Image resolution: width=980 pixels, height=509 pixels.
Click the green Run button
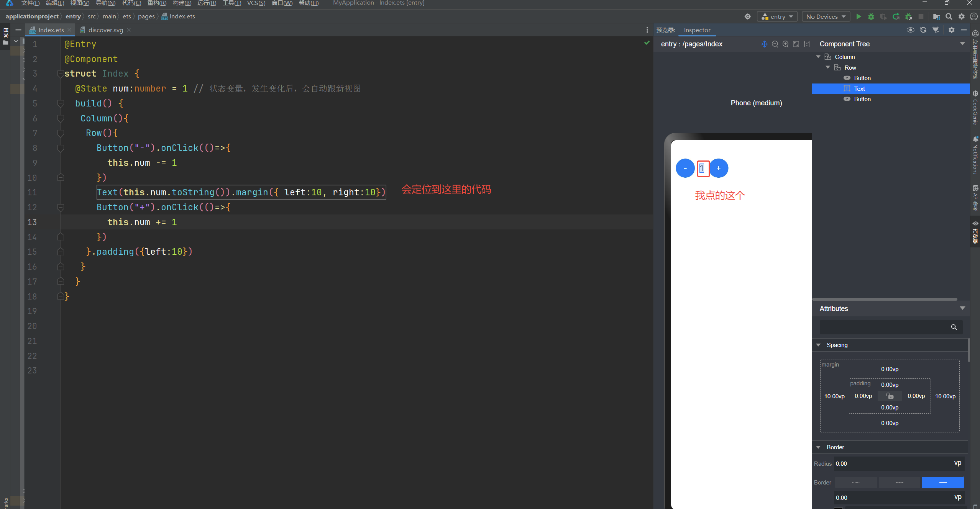pos(859,16)
